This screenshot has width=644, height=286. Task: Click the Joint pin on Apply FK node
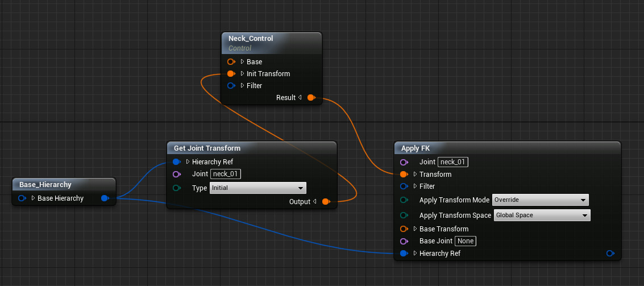[x=404, y=162]
